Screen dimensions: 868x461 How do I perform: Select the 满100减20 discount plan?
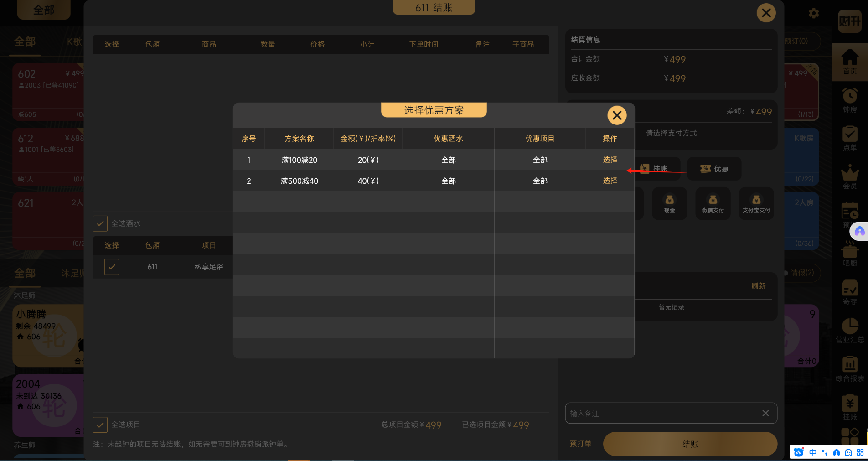tap(610, 160)
